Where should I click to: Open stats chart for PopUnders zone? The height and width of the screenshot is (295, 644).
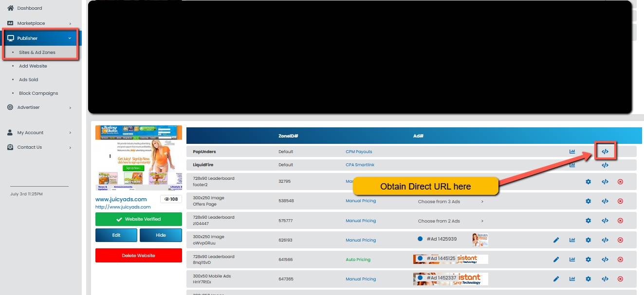point(572,152)
